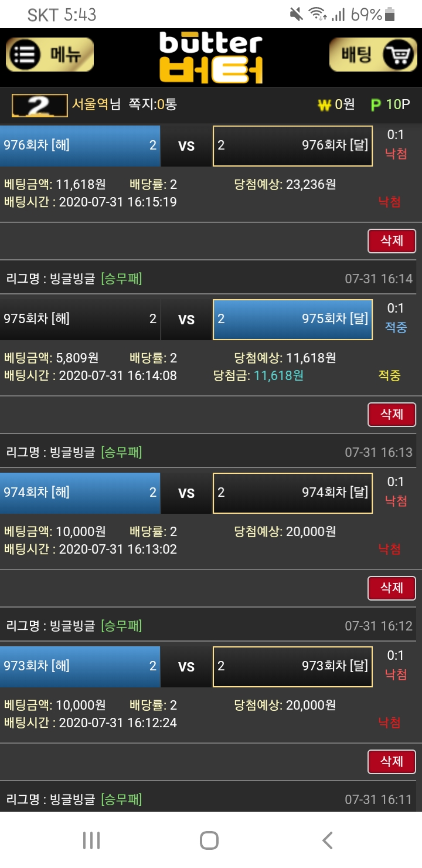Delete the 975회차 bet record
This screenshot has width=422, height=868.
[x=392, y=414]
